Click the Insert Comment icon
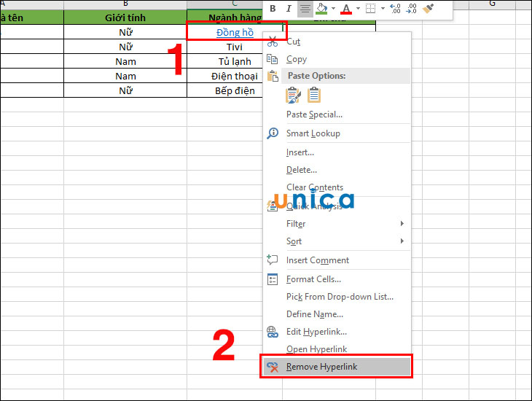Image resolution: width=532 pixels, height=401 pixels. pos(272,260)
